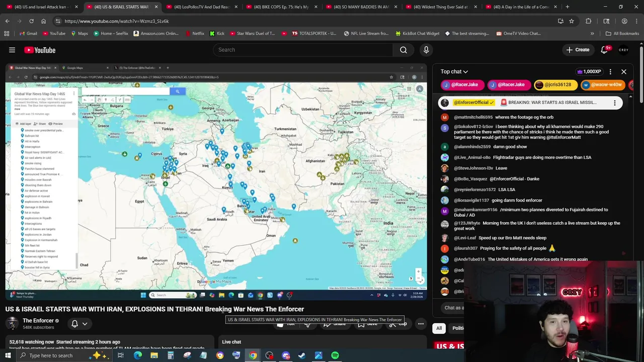
Task: Click the chat username @mattmitchell6595
Action: (473, 117)
